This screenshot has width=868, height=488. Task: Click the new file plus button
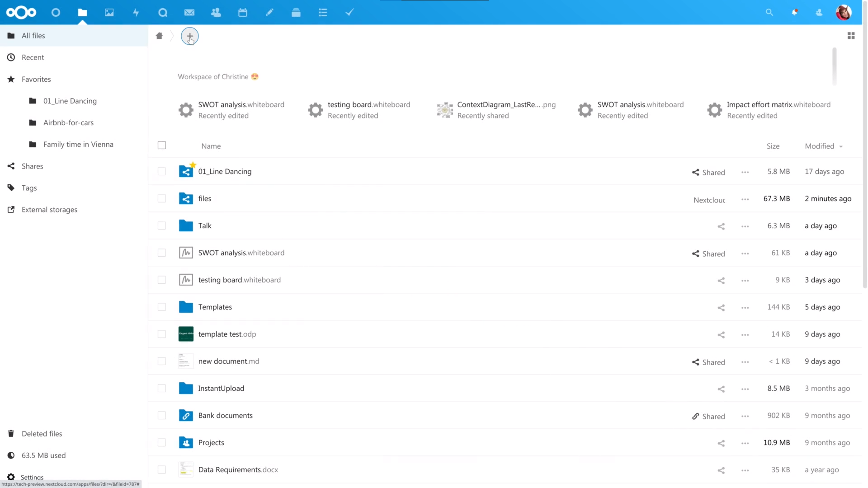189,36
